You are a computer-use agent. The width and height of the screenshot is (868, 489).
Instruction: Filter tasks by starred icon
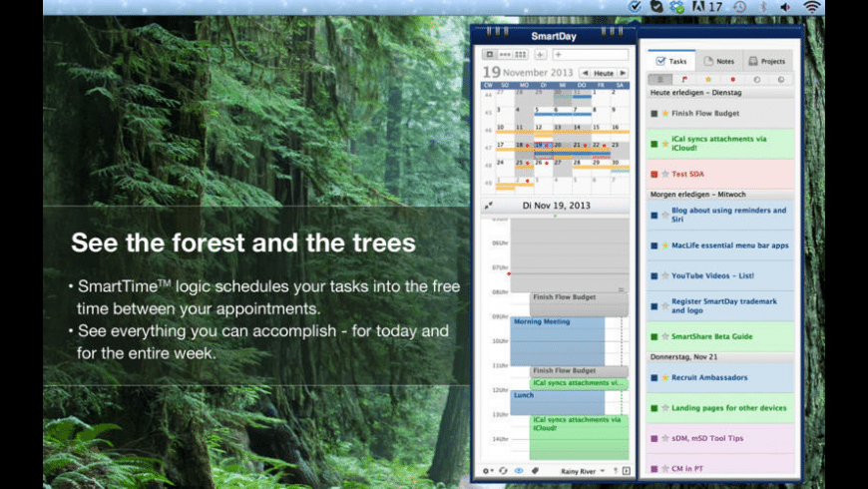708,79
